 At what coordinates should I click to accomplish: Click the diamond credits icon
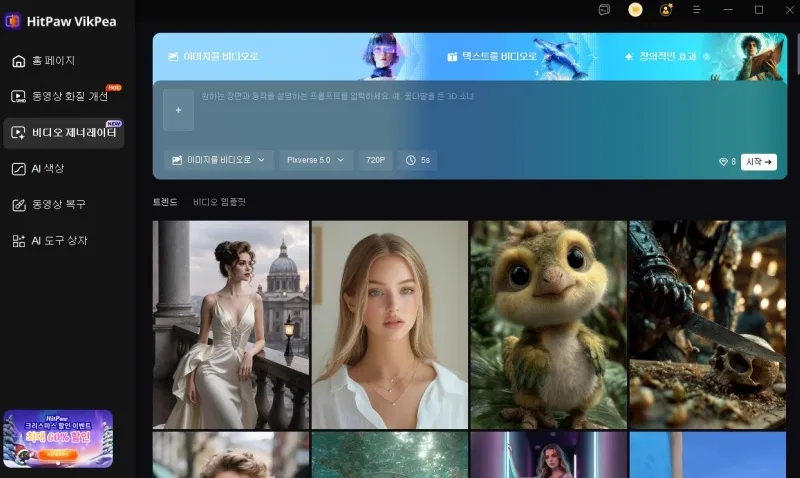(x=723, y=162)
